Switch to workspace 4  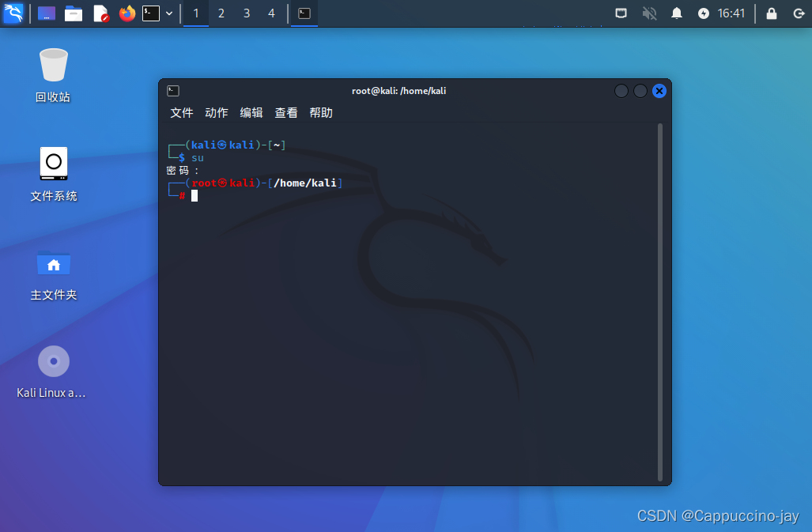click(271, 13)
